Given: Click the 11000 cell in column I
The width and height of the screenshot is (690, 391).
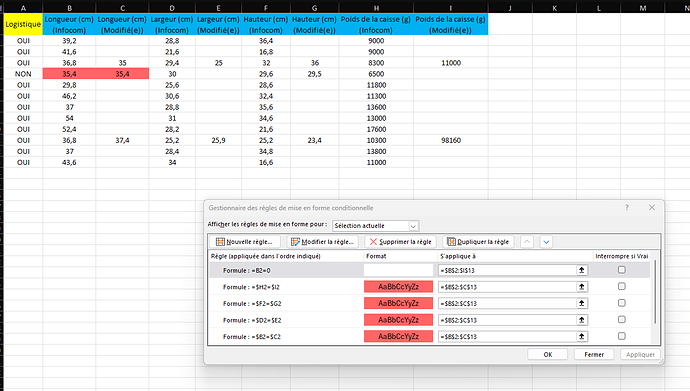Looking at the screenshot, I should pyautogui.click(x=451, y=63).
